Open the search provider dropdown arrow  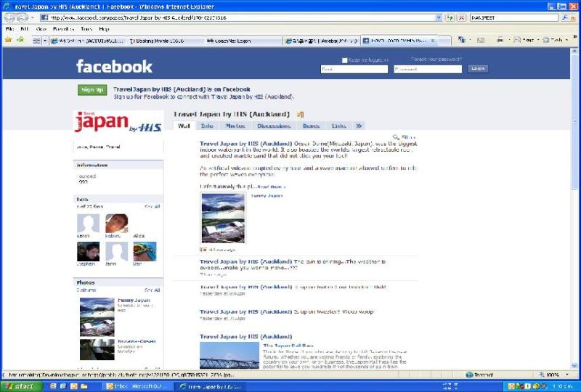[x=573, y=17]
